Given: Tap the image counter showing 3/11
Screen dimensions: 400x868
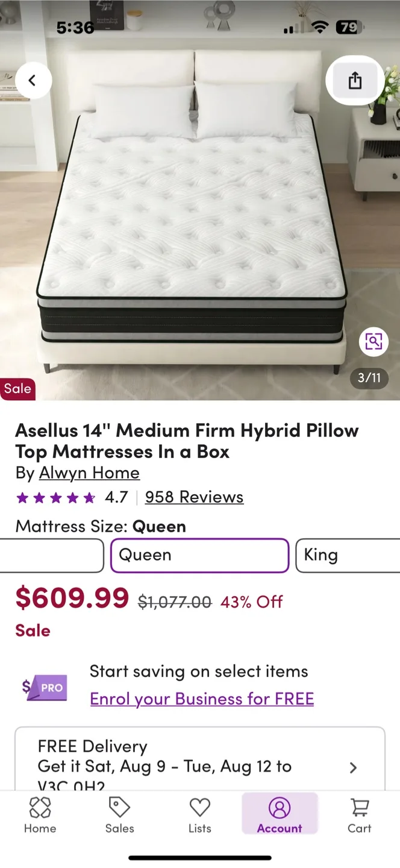Looking at the screenshot, I should click(369, 379).
